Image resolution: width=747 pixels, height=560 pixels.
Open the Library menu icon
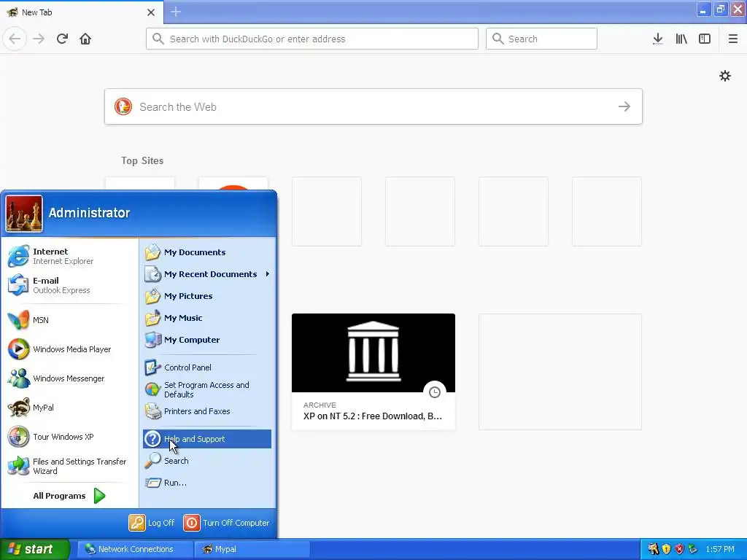click(x=681, y=39)
